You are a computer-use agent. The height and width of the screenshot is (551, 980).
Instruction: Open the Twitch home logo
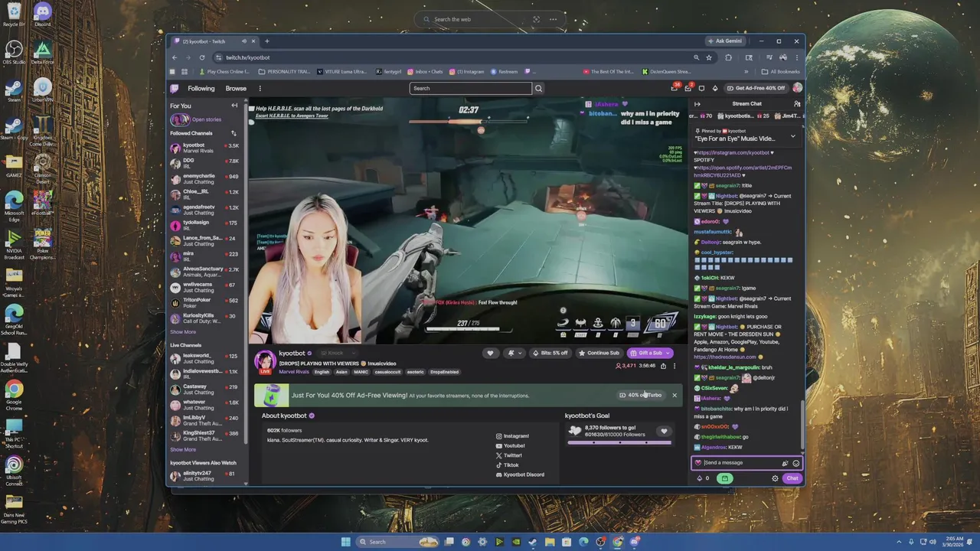[175, 88]
